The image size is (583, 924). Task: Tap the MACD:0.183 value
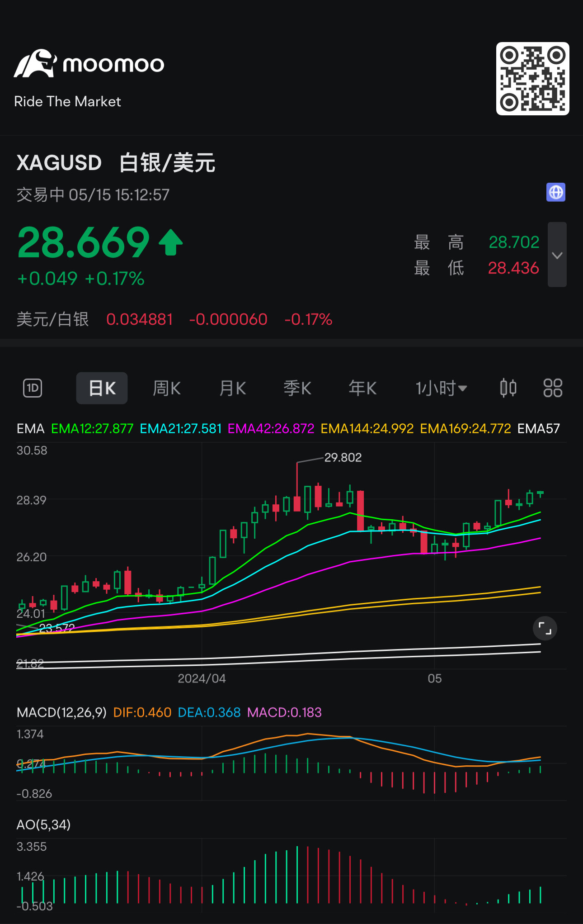pyautogui.click(x=284, y=713)
